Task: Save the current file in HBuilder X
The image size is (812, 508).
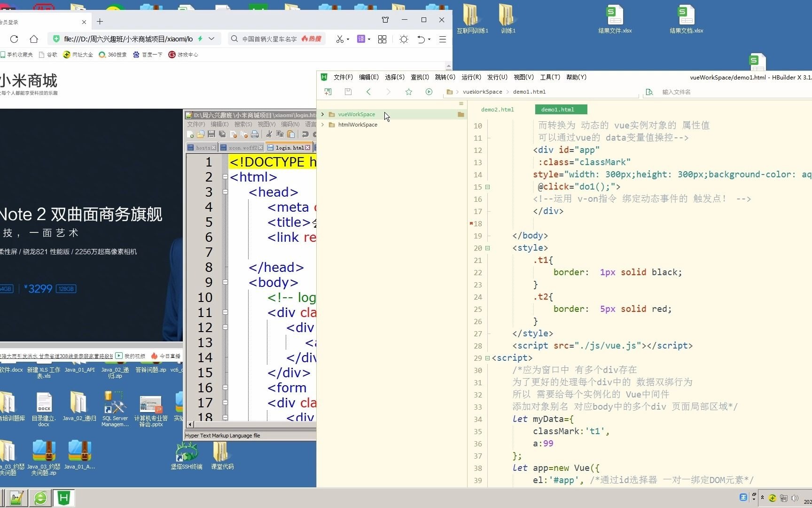Action: tap(348, 92)
